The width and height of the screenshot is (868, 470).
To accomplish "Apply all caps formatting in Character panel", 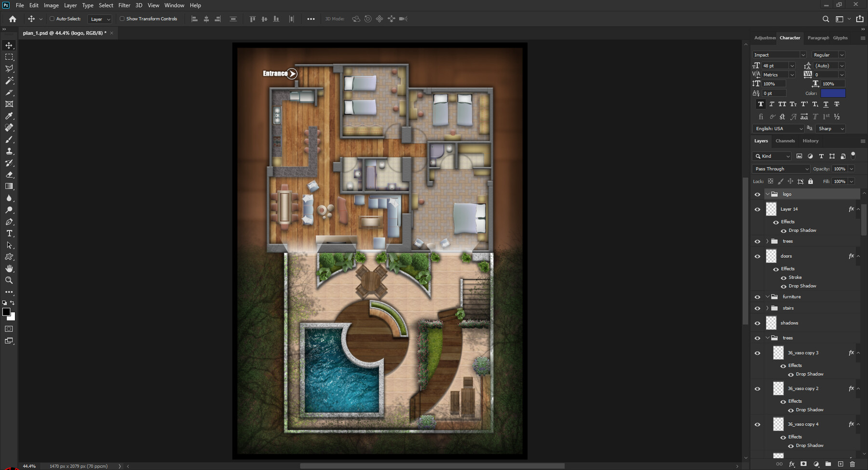I will click(x=782, y=104).
